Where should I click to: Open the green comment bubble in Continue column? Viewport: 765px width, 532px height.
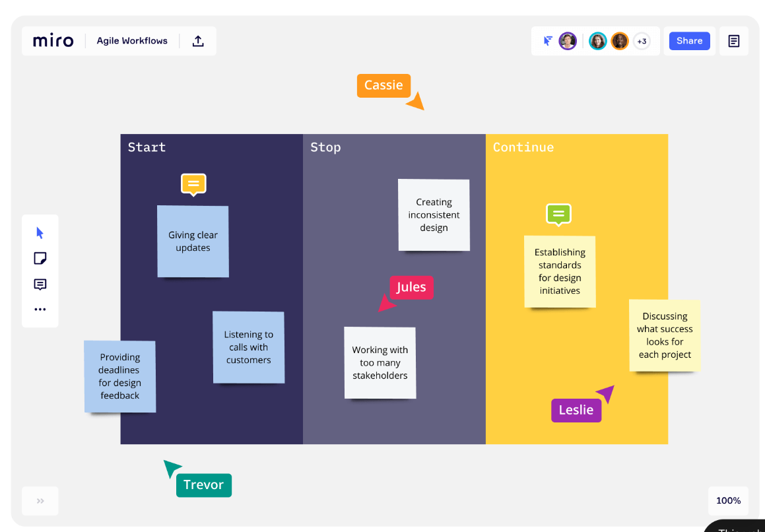click(x=558, y=215)
